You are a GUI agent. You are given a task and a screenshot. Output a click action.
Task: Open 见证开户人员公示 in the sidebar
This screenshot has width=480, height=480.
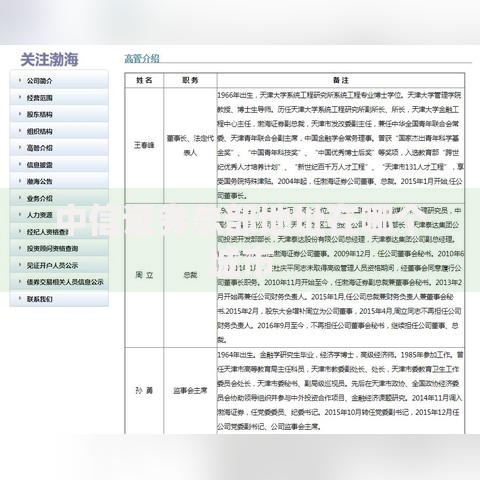coord(59,265)
